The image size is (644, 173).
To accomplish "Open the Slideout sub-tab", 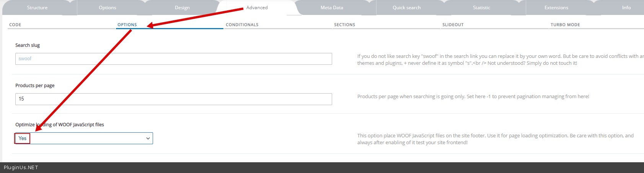I will coord(453,25).
